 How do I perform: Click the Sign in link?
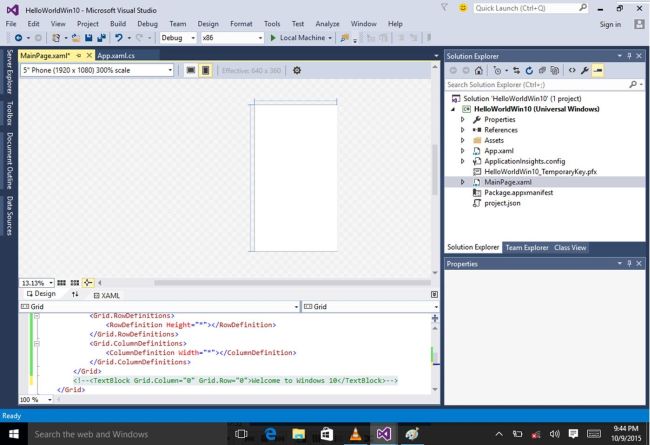click(610, 24)
